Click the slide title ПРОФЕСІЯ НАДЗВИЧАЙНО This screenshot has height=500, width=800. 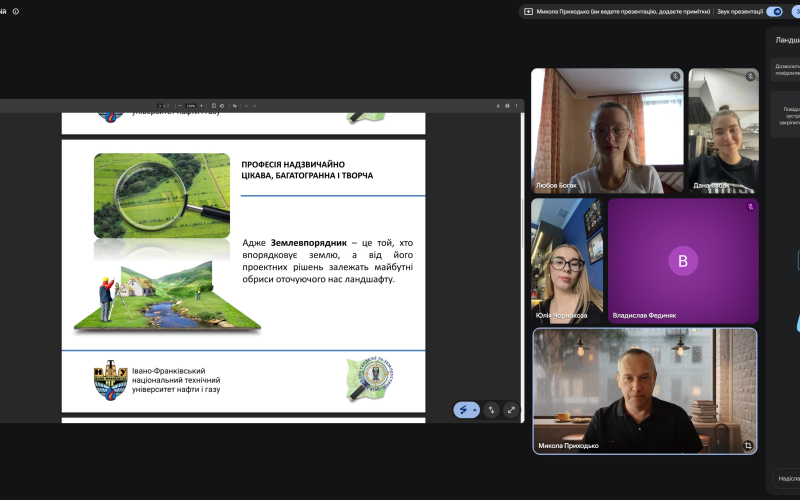point(293,164)
